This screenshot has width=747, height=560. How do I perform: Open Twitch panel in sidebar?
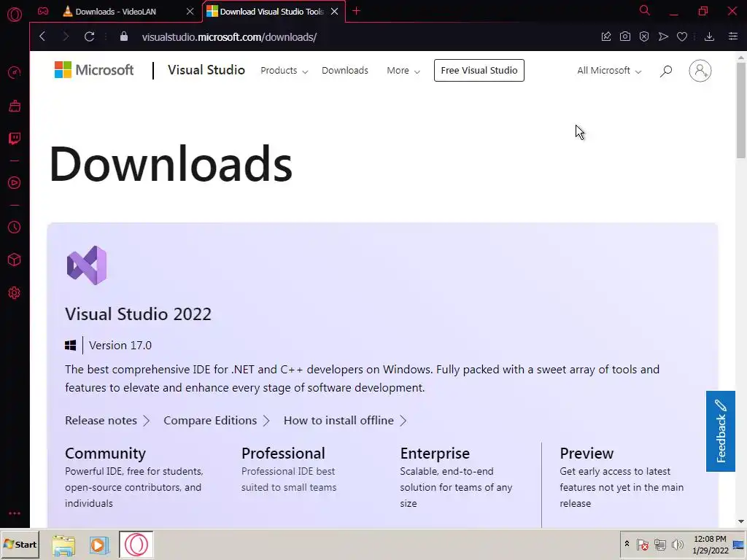(15, 139)
